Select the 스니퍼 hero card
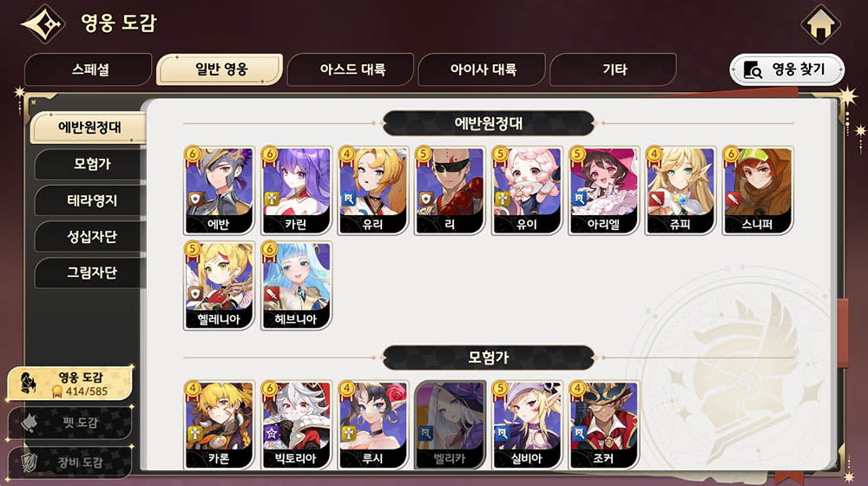The height and width of the screenshot is (486, 868). [x=758, y=190]
